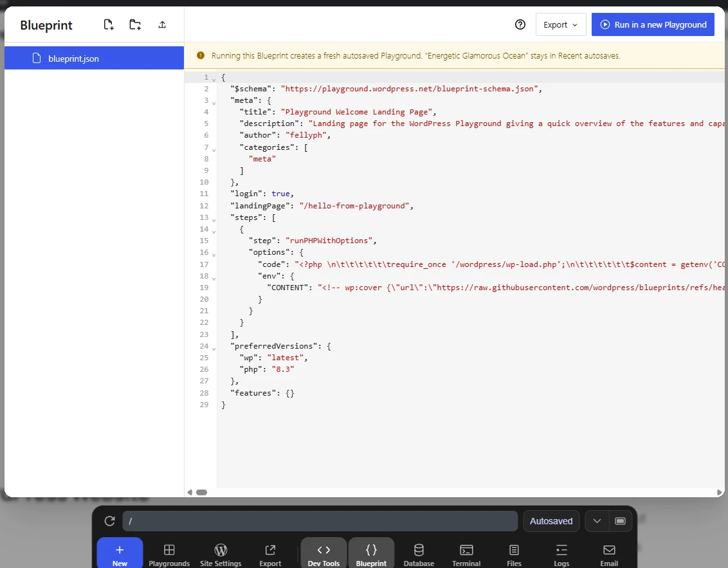
Task: Collapse env block at line 18
Action: 214,278
